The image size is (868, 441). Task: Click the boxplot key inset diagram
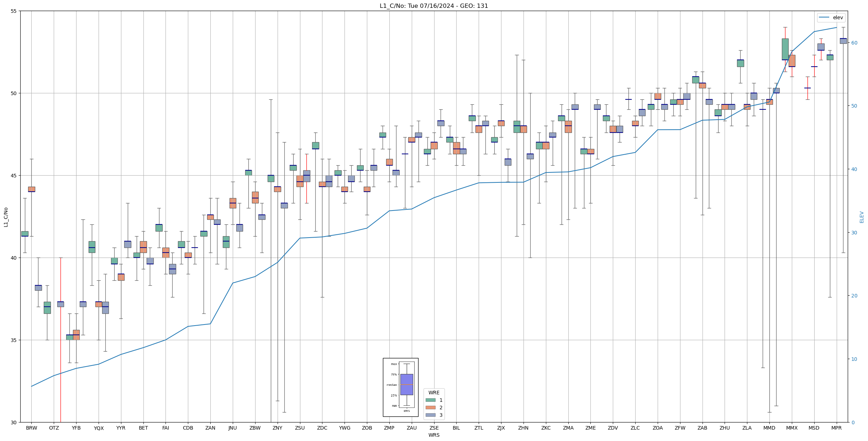400,387
